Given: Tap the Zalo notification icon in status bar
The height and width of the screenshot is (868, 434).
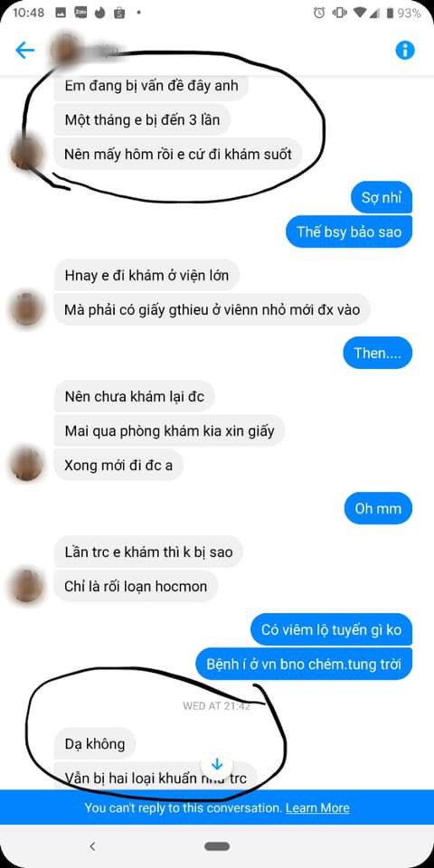Looking at the screenshot, I should (x=80, y=12).
